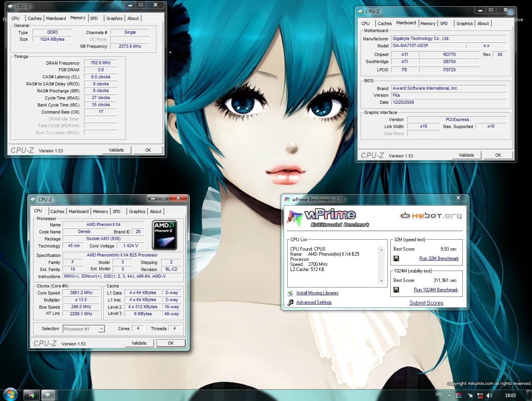Viewport: 532px width, 401px height.
Task: Click the HT Link 2288.1 MHz value
Action: click(81, 314)
